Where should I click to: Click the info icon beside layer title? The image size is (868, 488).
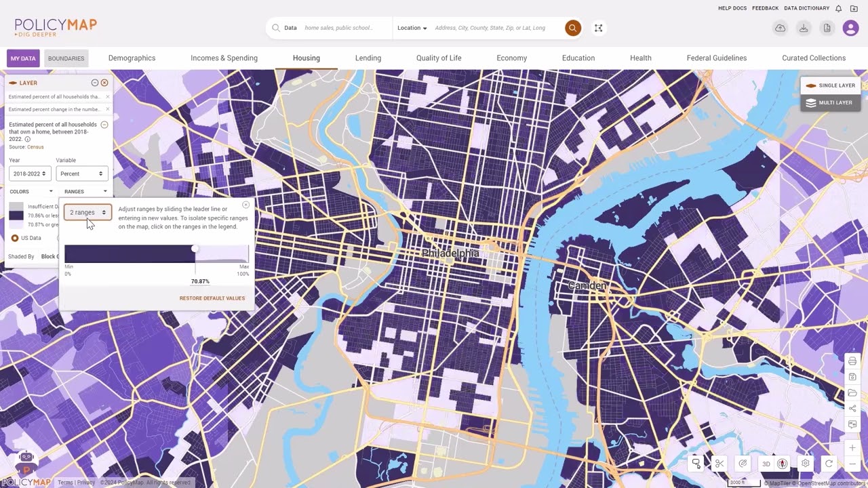click(28, 139)
